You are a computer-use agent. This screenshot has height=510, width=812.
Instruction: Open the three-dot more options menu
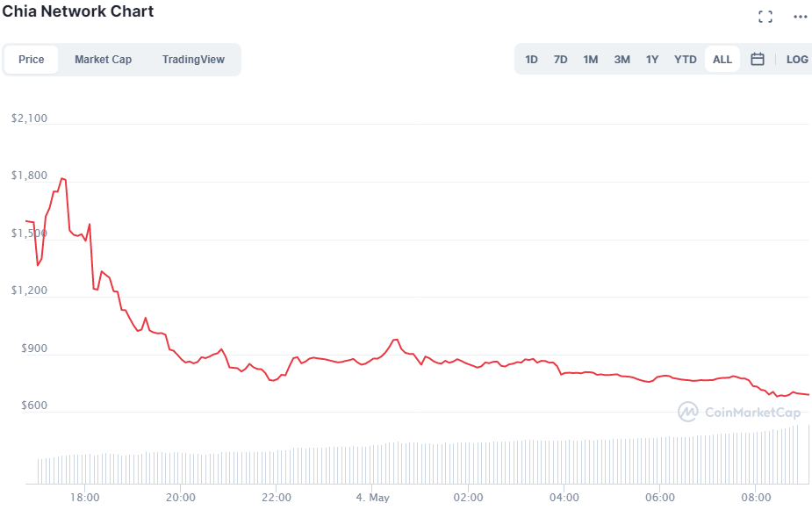[x=799, y=17]
